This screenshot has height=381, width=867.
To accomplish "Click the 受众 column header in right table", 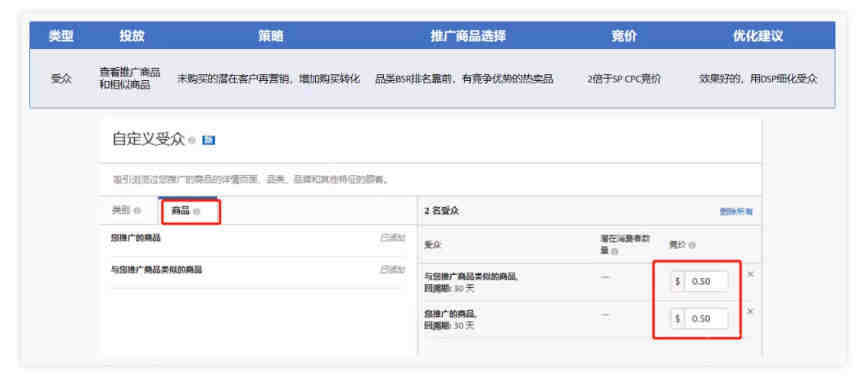I will [432, 245].
